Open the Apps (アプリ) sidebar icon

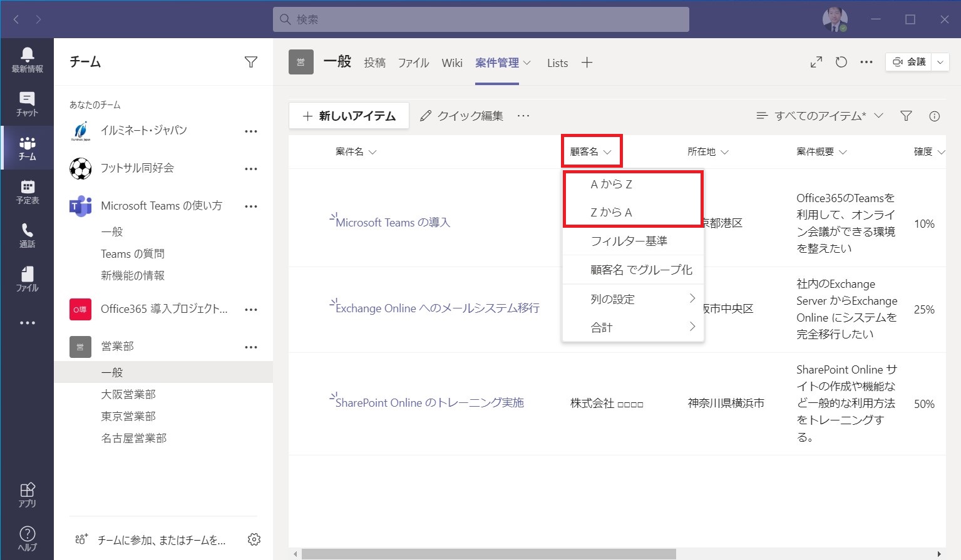pos(27,494)
